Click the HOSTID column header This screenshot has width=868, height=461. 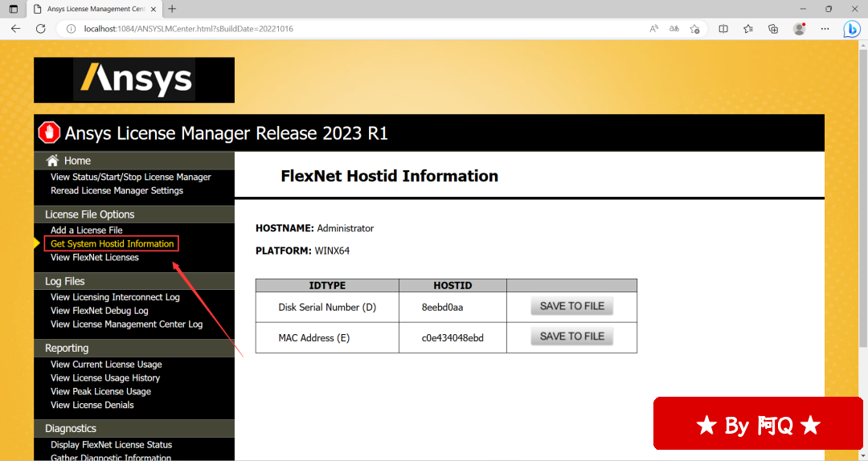point(452,286)
